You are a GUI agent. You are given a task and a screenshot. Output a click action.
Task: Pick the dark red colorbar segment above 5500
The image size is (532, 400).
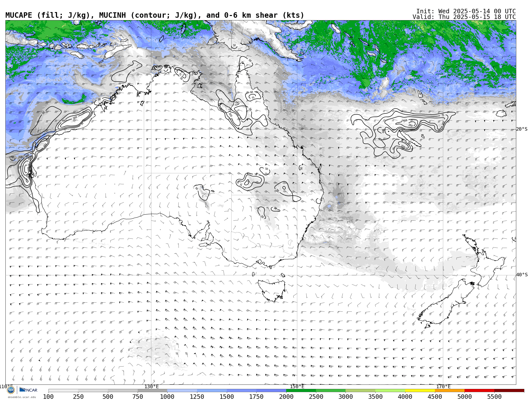tap(509, 391)
